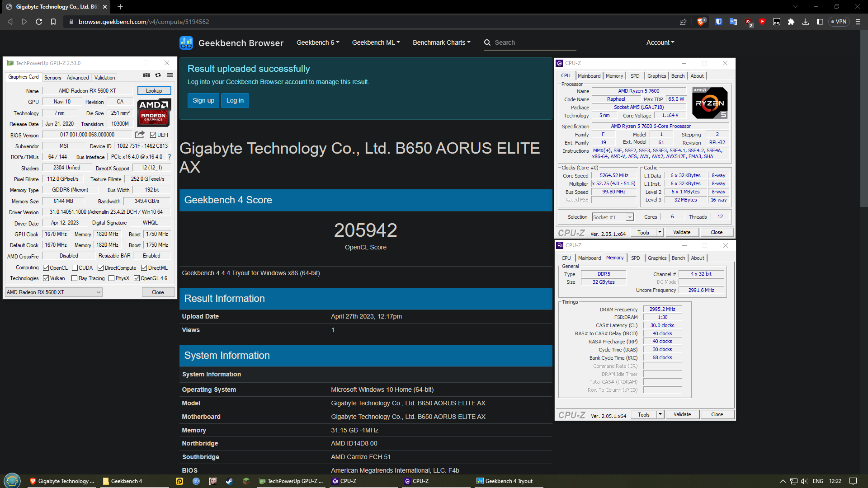Viewport: 868px width, 488px height.
Task: Click the Close button in GPU-Z
Action: [x=158, y=292]
